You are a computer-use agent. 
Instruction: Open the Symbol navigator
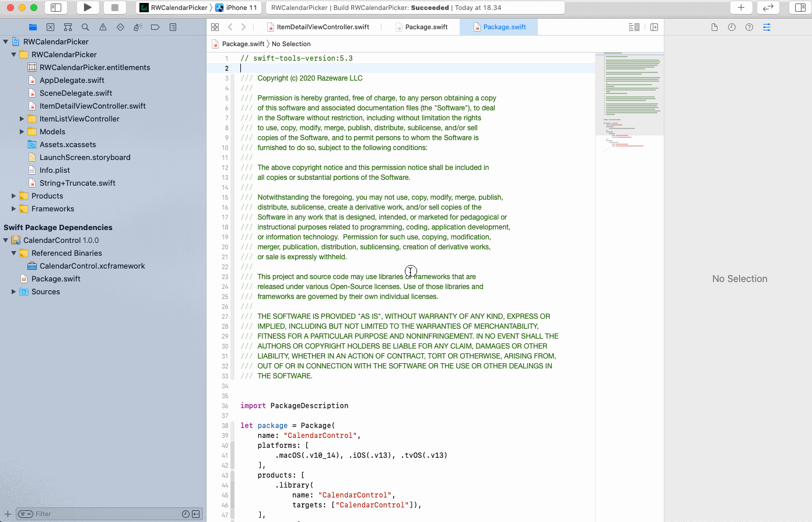(x=68, y=27)
